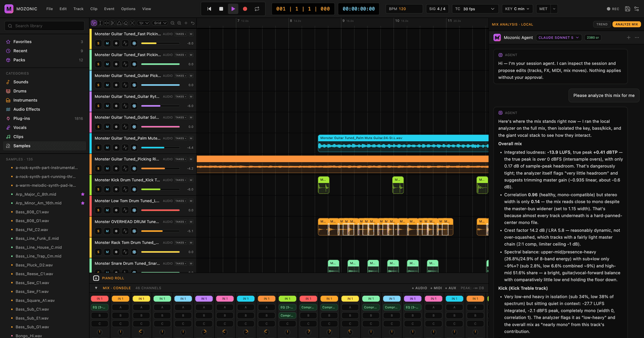This screenshot has height=338, width=644.
Task: Mute the Monster Guitar Tuned_Guitar Ryt track
Action: tap(107, 106)
